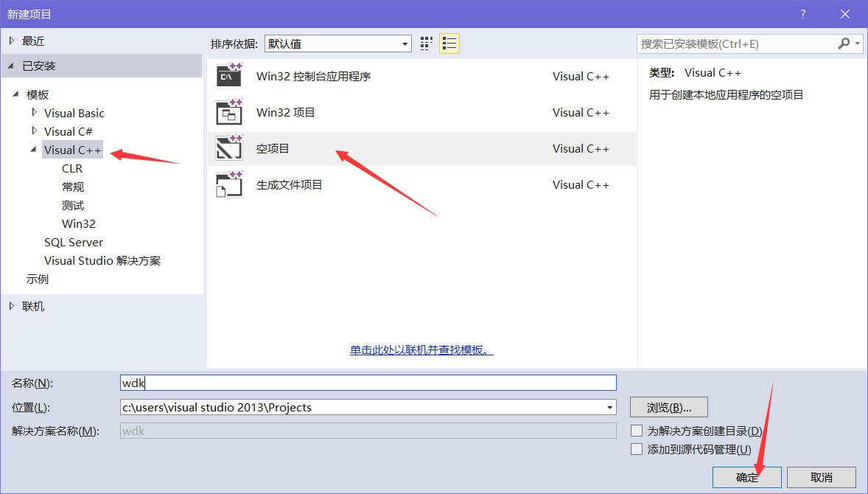The width and height of the screenshot is (868, 494).
Task: Collapse the Visual C++ node arrow
Action: (33, 150)
